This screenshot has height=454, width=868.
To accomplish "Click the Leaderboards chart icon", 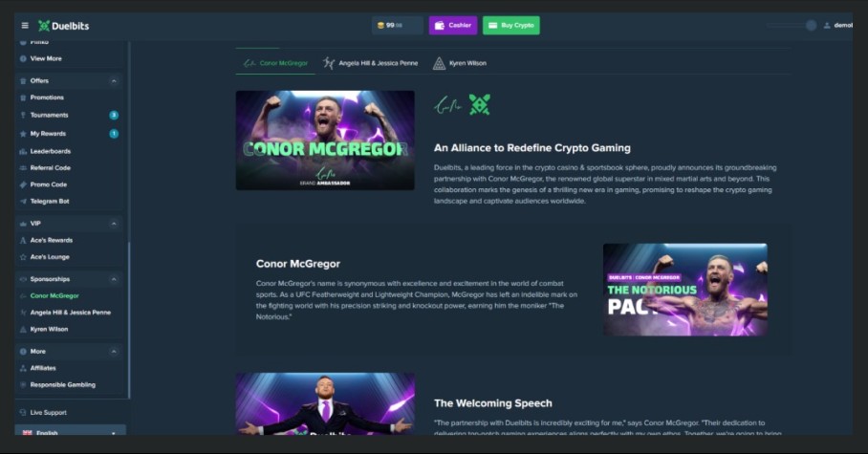I will pyautogui.click(x=23, y=151).
